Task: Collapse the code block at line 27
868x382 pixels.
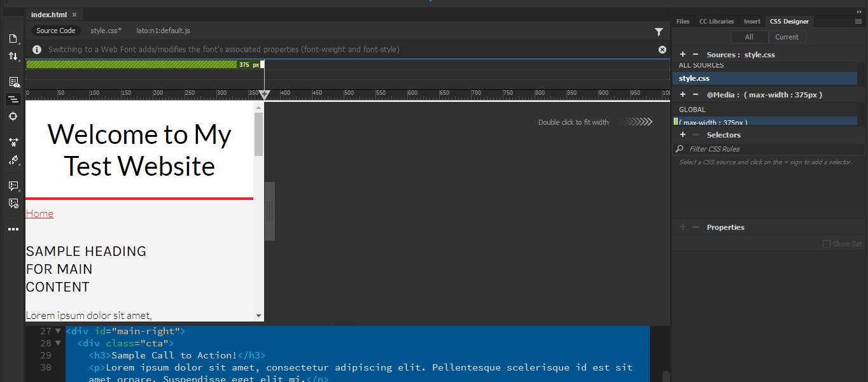Action: pyautogui.click(x=57, y=331)
